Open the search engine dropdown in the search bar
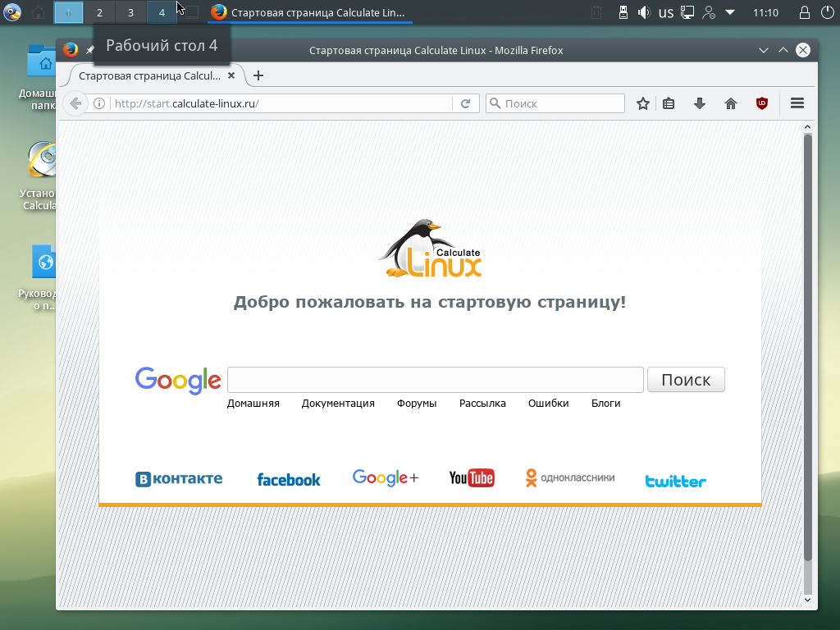840x630 pixels. coord(495,103)
